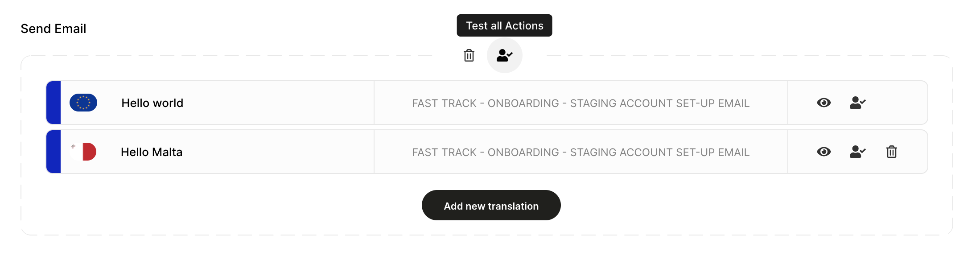Open the template name in Hello world row
This screenshot has height=256, width=980.
(x=581, y=103)
